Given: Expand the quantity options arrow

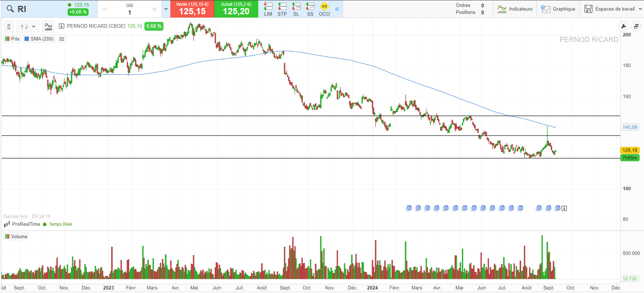Looking at the screenshot, I should click(166, 9).
